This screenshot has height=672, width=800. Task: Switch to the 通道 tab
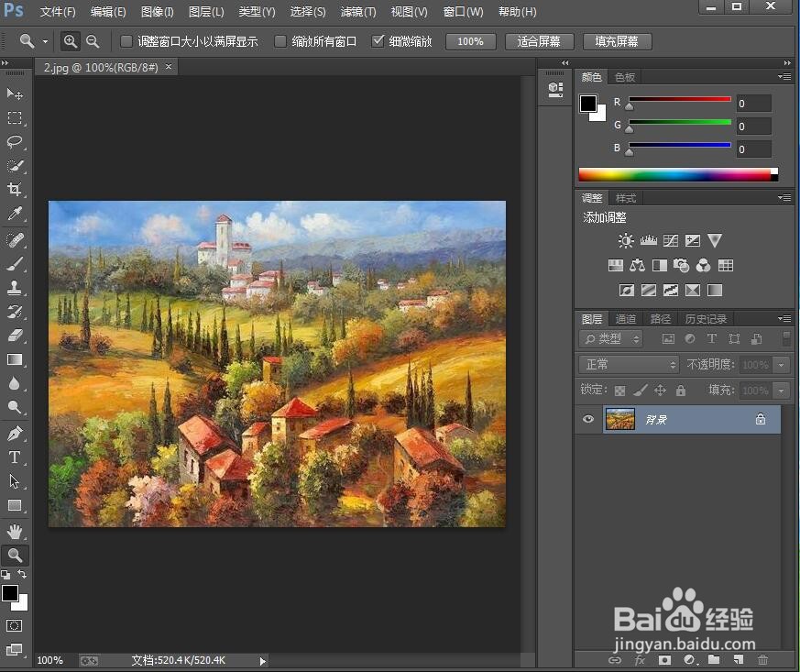(626, 319)
